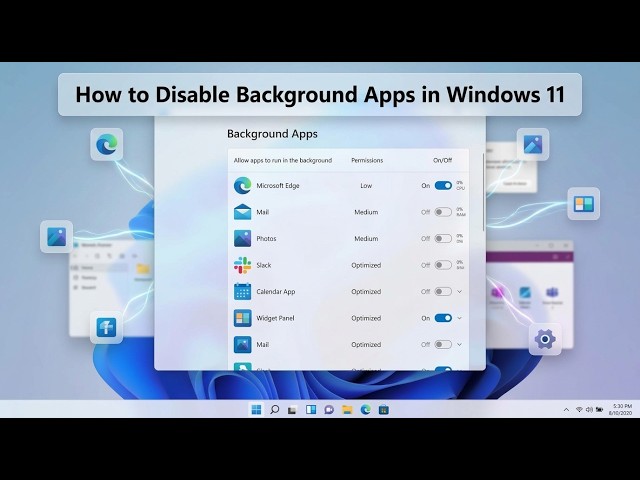Click the blurred button in the background dialog

click(x=514, y=184)
